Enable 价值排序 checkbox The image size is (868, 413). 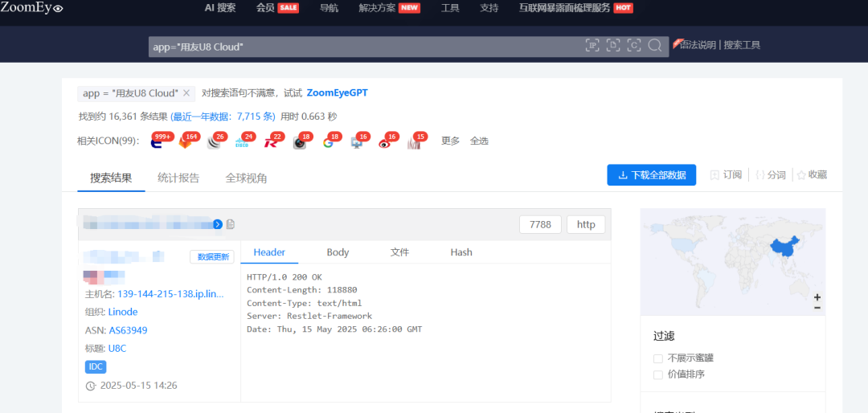click(x=657, y=374)
